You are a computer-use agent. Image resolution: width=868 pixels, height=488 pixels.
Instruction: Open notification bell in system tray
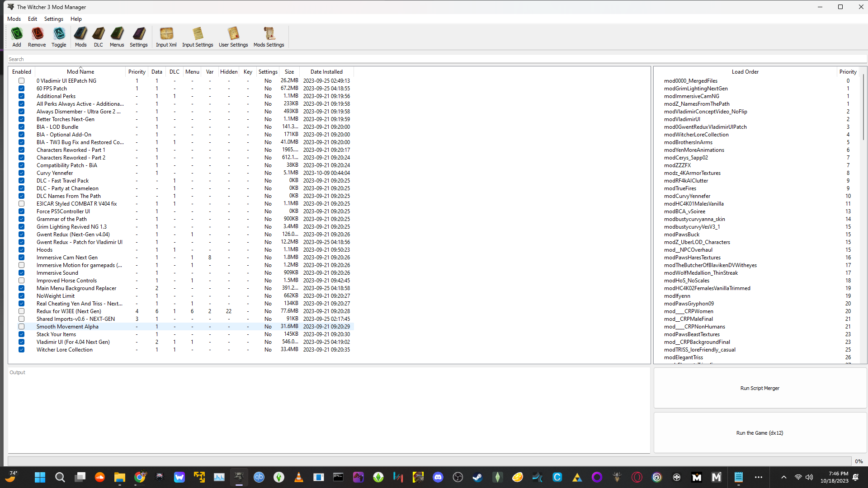pos(855,477)
